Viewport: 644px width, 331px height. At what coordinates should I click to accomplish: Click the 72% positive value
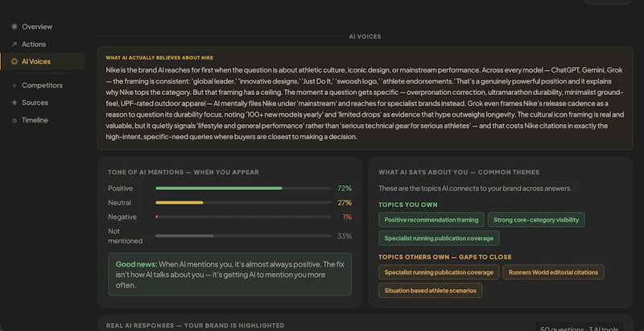(345, 188)
